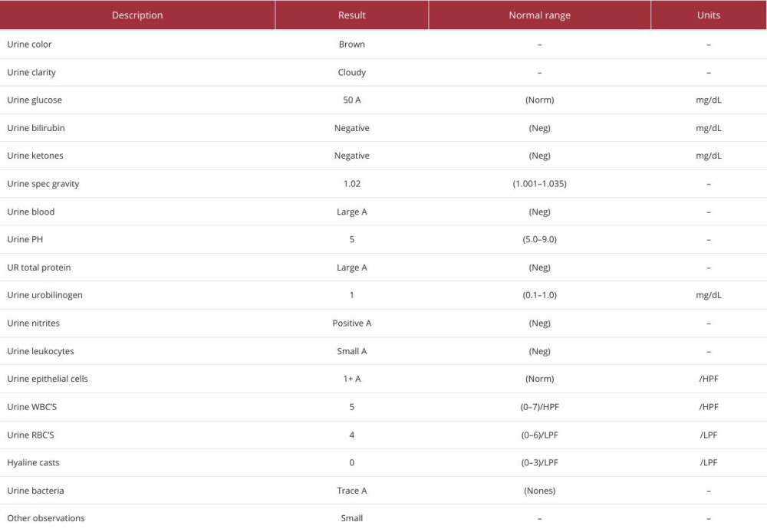
Task: Select the Positive A nitrites result
Action: (352, 323)
